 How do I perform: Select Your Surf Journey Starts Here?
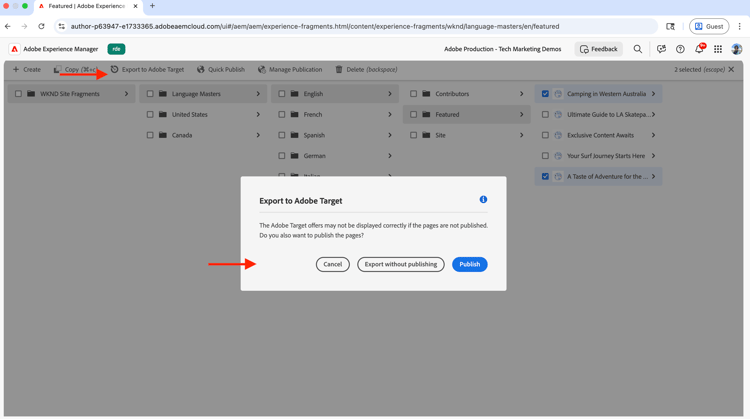point(598,155)
